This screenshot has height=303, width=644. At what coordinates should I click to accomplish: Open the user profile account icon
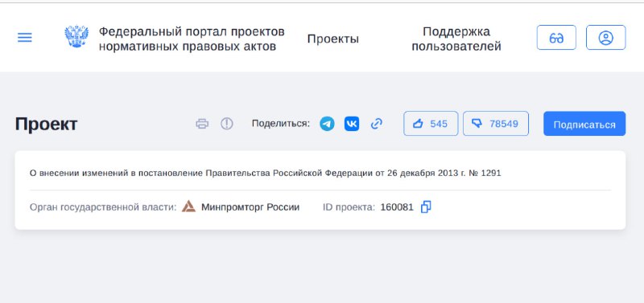pyautogui.click(x=605, y=38)
